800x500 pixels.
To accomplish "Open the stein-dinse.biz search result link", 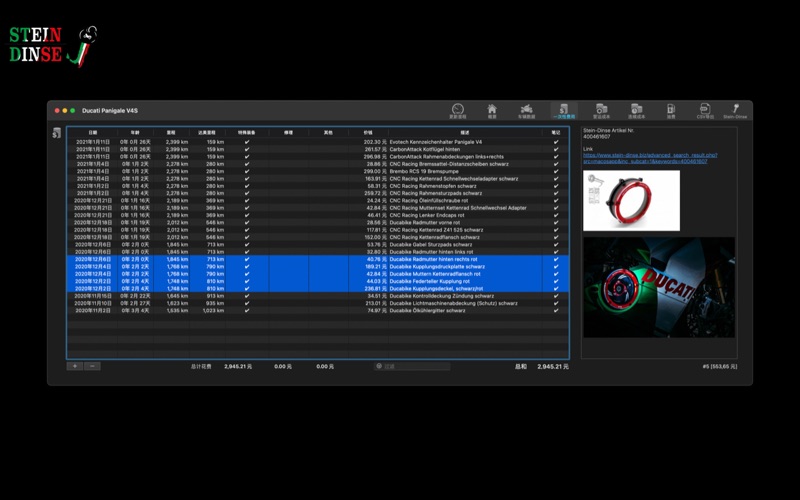I will click(650, 158).
